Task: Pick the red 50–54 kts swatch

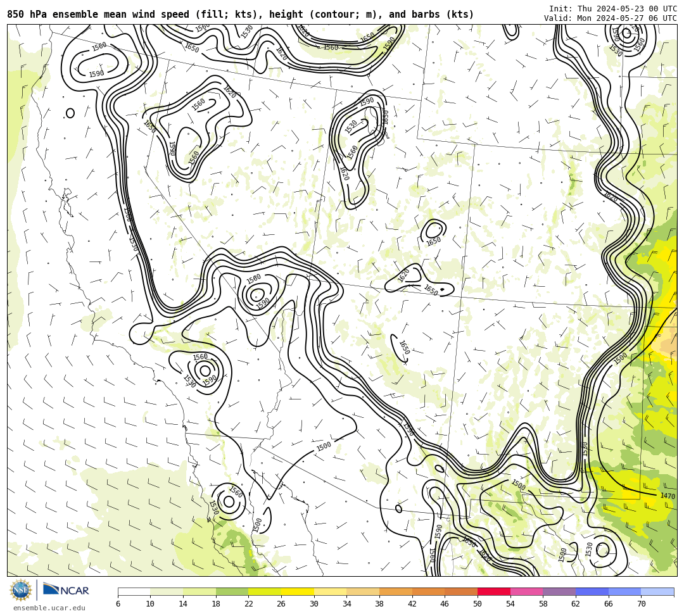Action: 494,591
